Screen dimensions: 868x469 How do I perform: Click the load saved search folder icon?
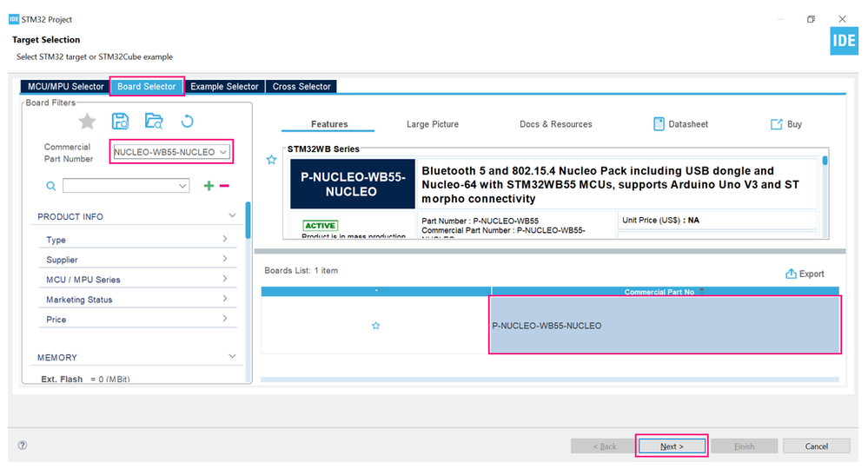(x=154, y=121)
